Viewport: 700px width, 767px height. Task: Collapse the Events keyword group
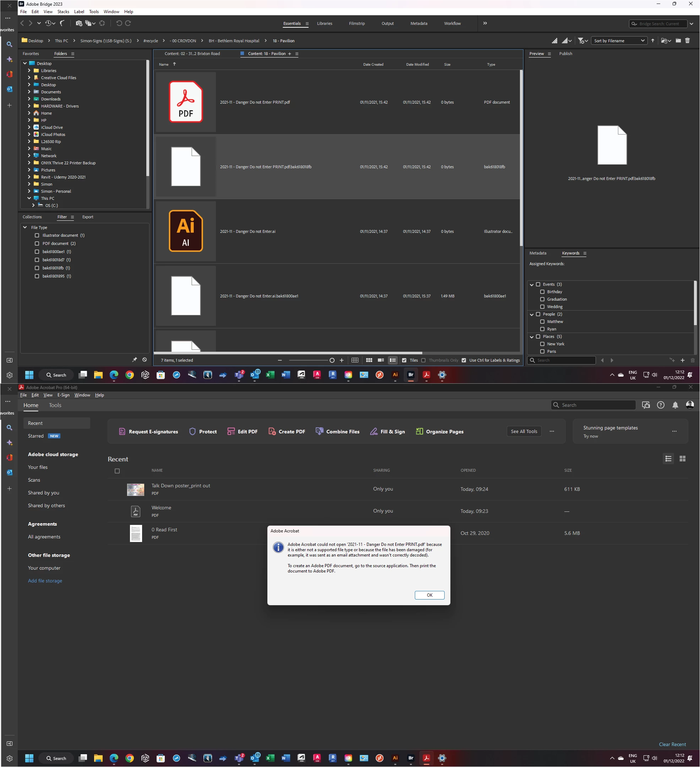point(532,285)
